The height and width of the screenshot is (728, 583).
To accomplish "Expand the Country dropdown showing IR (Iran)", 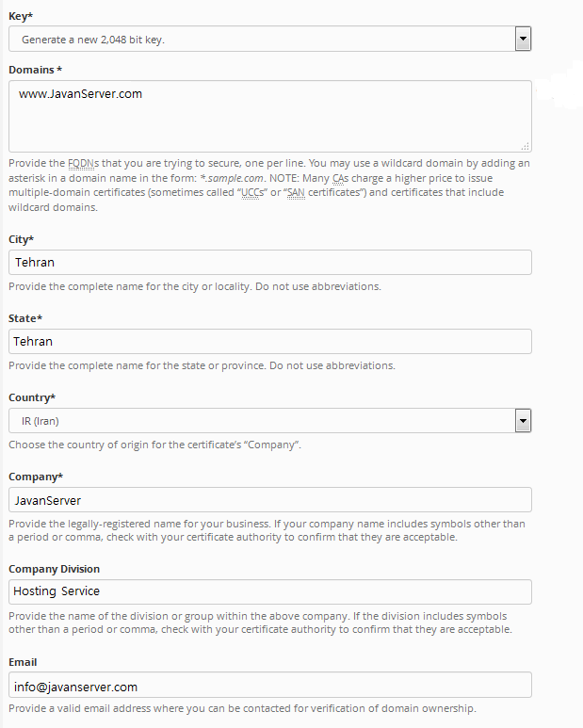I will pos(269,420).
